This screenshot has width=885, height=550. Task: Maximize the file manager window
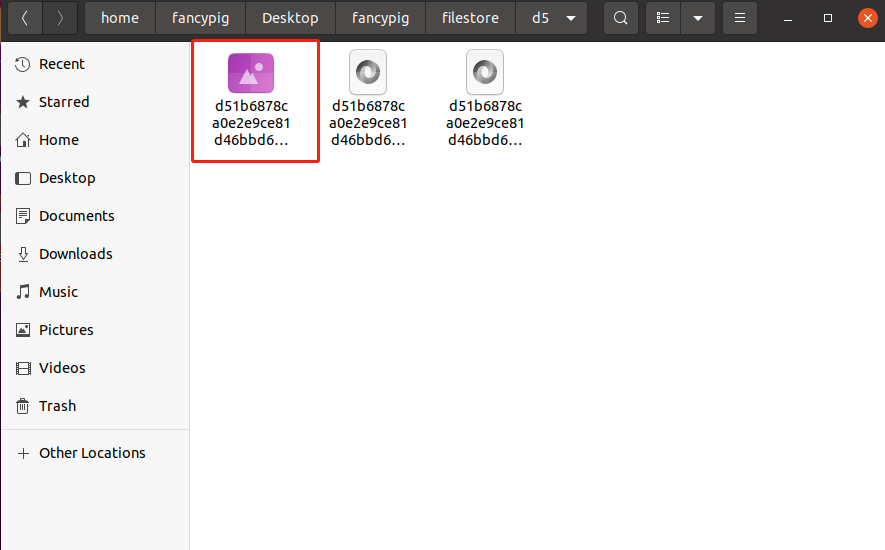point(828,18)
